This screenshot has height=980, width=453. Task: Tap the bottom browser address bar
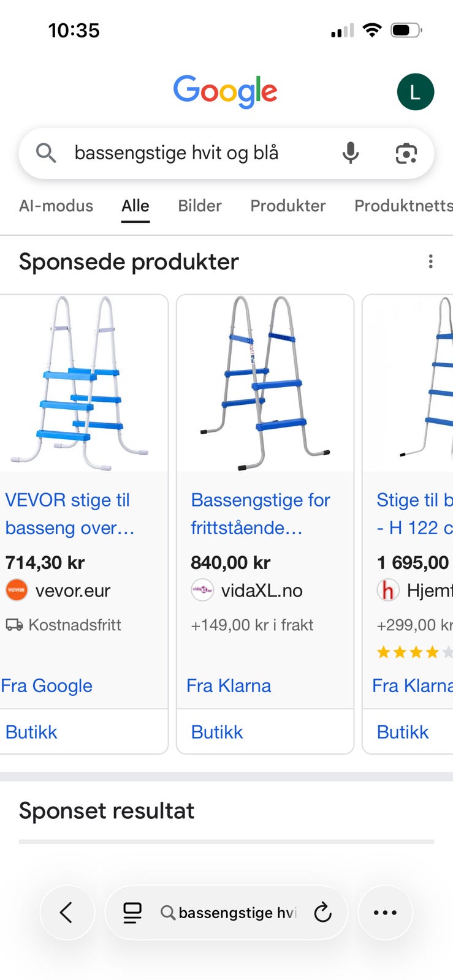point(236,913)
